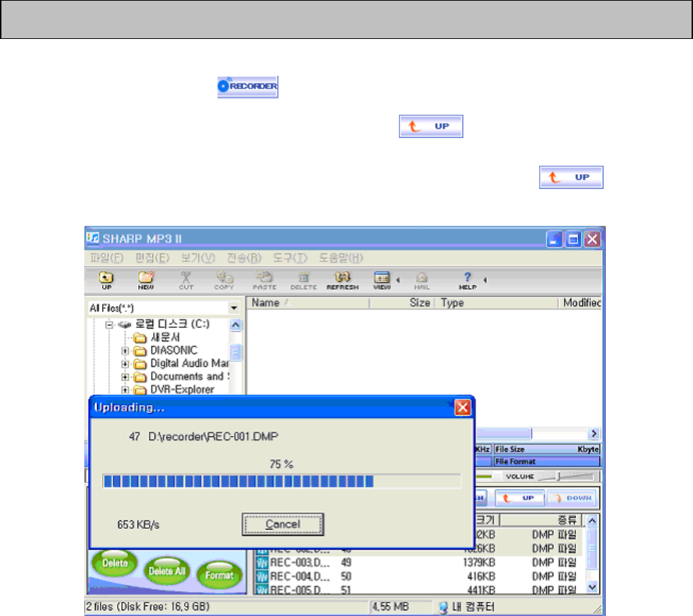The image size is (693, 616).
Task: Click device list scrollbar down arrow
Action: [592, 587]
